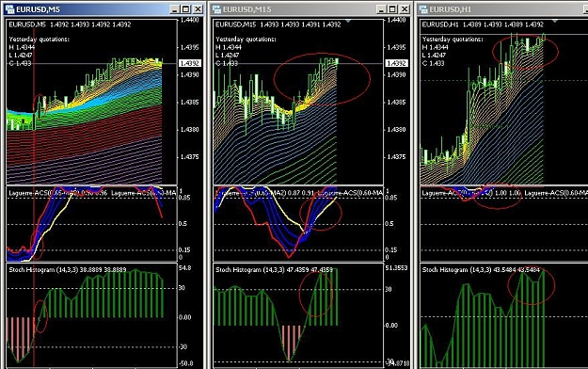Image resolution: width=588 pixels, height=369 pixels.
Task: Maximize the EURUSD,M5 chart window
Action: point(186,9)
